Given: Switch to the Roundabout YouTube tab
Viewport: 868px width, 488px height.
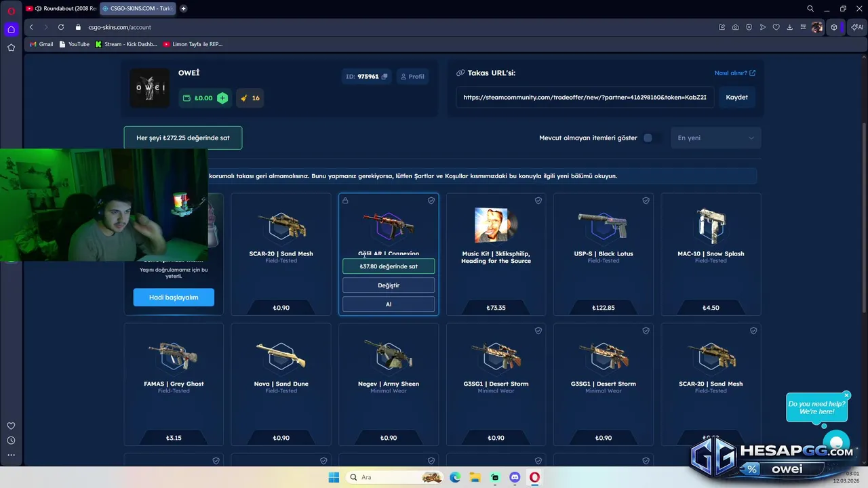Looking at the screenshot, I should [62, 9].
